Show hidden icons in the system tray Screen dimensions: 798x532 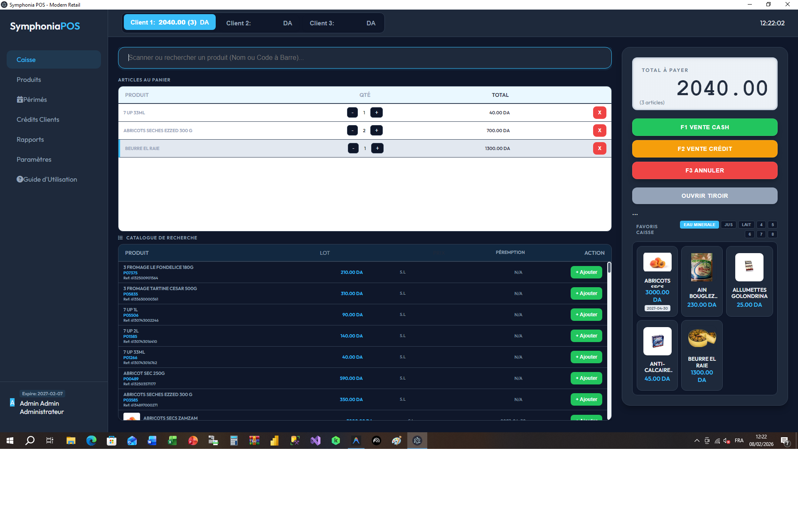coord(697,441)
